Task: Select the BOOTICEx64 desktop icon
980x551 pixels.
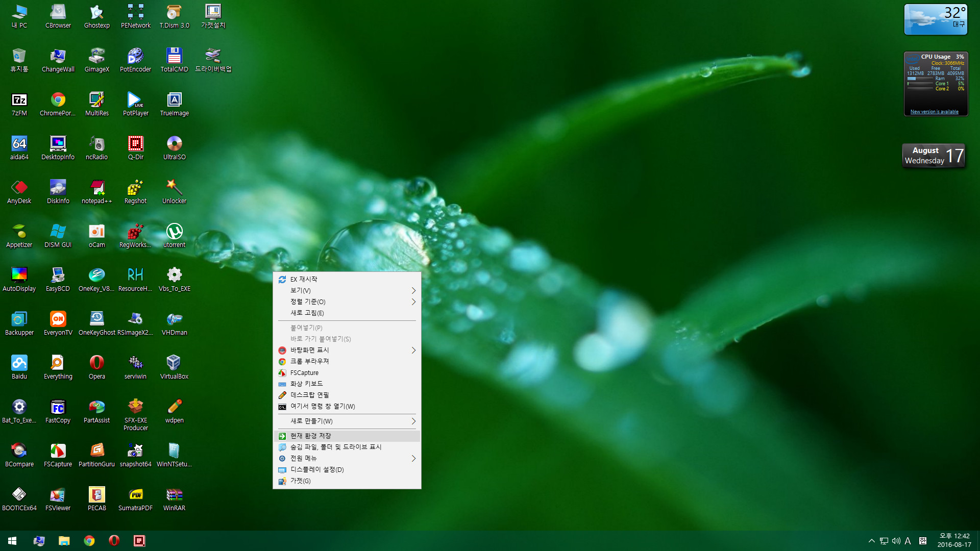Action: [19, 499]
